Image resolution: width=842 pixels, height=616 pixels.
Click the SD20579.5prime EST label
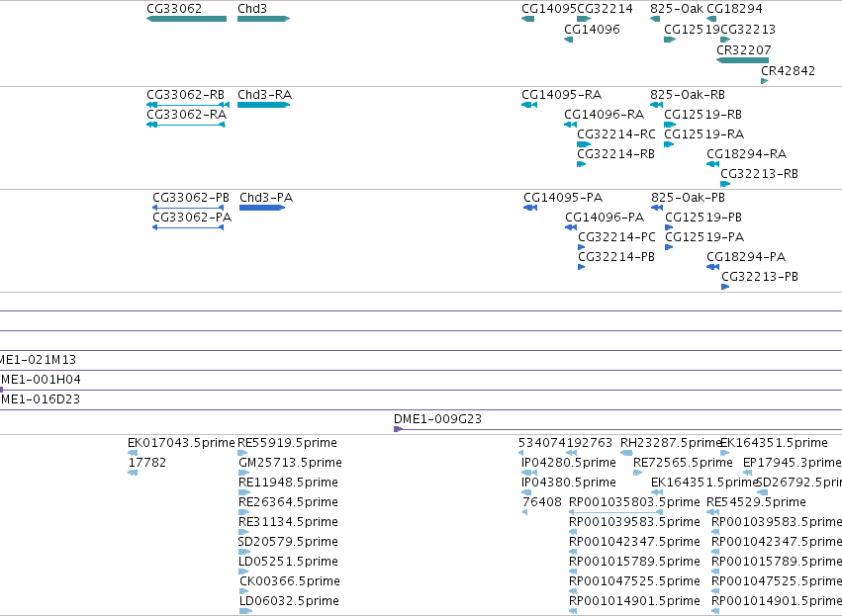(x=288, y=542)
